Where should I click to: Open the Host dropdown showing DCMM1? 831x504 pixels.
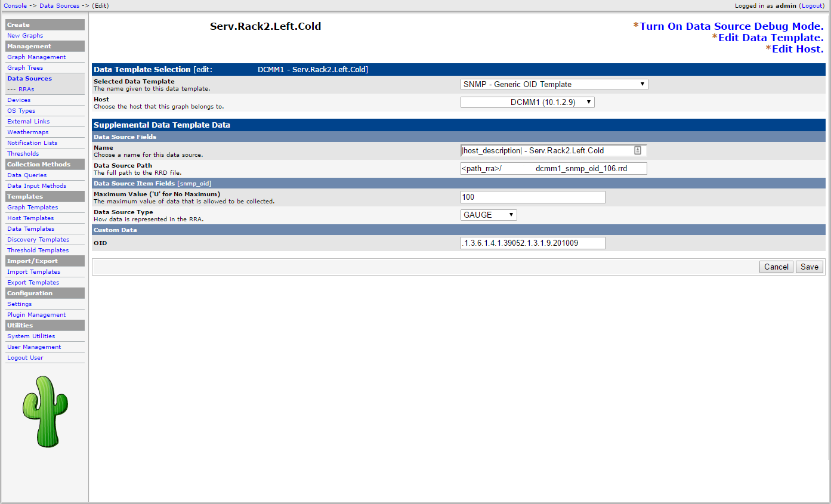527,103
